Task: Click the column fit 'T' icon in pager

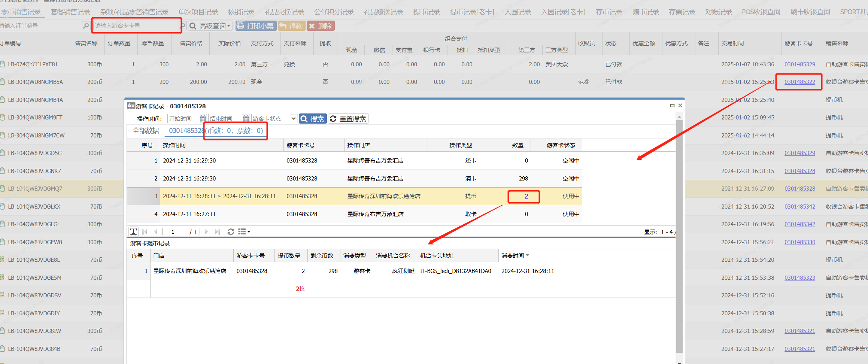Action: pos(133,232)
